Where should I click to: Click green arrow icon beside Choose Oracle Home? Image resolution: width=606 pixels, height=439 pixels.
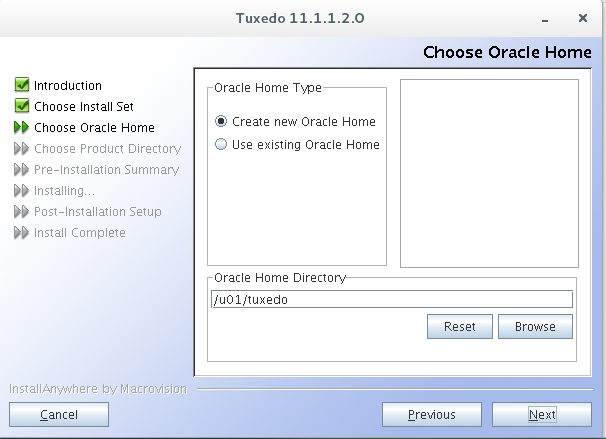click(21, 127)
